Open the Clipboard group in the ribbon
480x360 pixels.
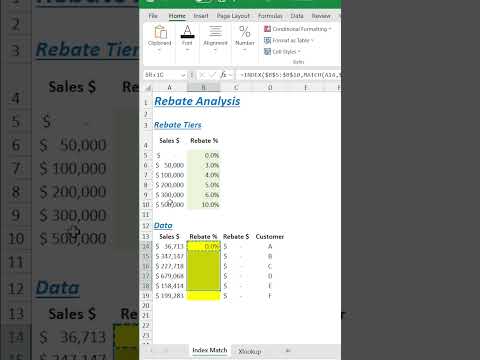[x=159, y=38]
